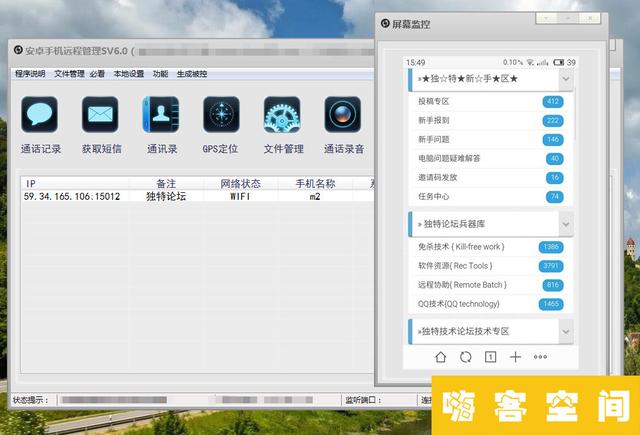Open 软件资源 (Rec Tools) forum
Viewport: 640px width, 435px height.
click(455, 266)
